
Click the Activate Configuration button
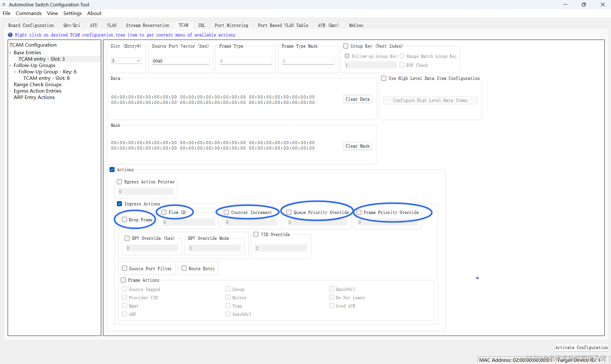click(581, 347)
